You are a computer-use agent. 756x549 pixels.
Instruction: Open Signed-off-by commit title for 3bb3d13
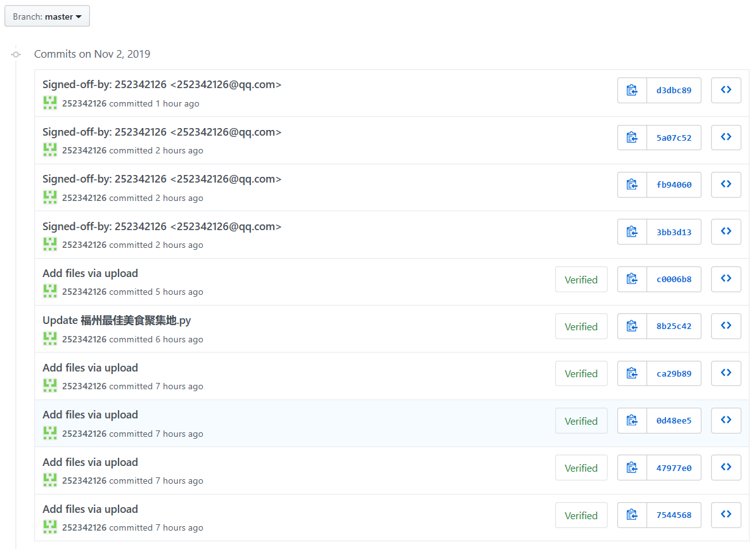pos(162,227)
